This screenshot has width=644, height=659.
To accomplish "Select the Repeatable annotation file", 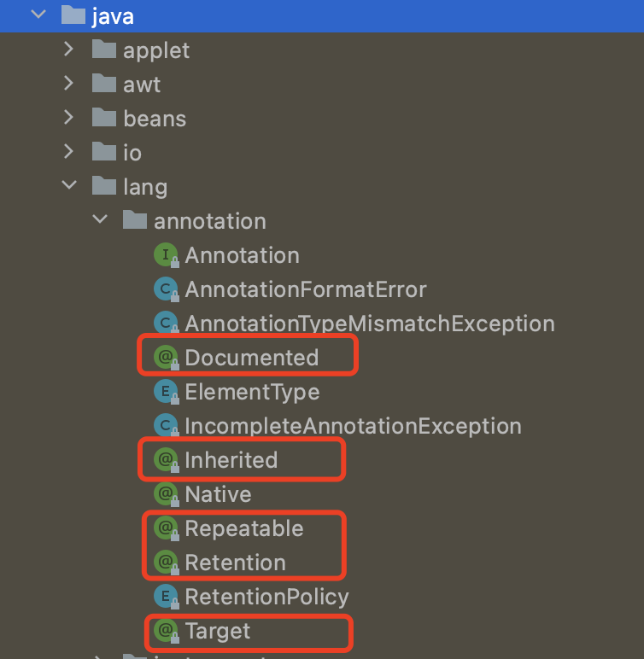I will 244,528.
